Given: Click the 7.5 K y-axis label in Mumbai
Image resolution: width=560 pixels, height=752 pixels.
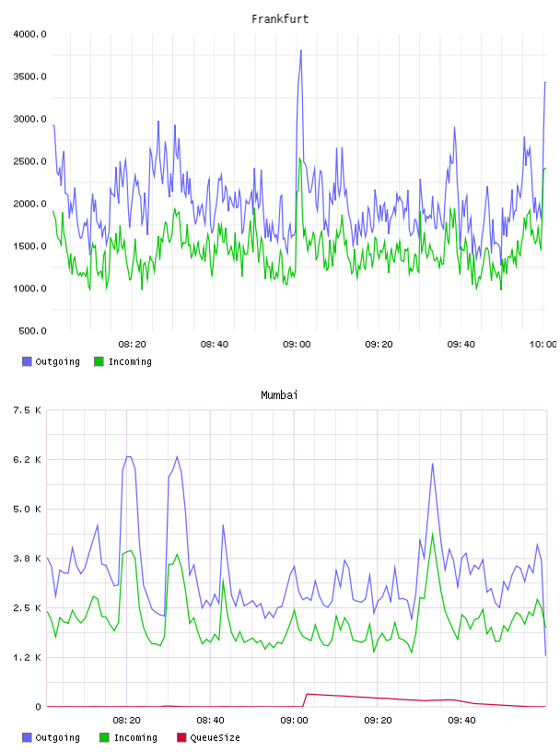Looking at the screenshot, I should click(27, 410).
